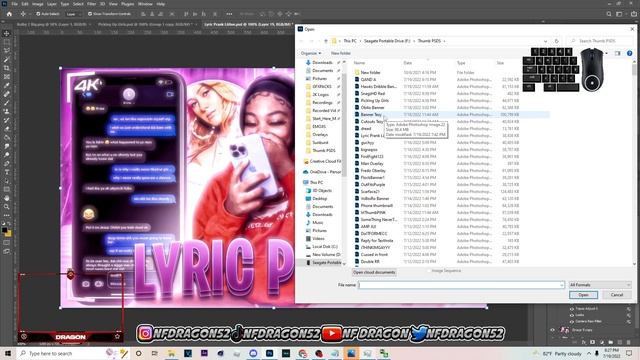The height and width of the screenshot is (360, 640).
Task: Open the Photoshop search icon
Action: (x=609, y=14)
